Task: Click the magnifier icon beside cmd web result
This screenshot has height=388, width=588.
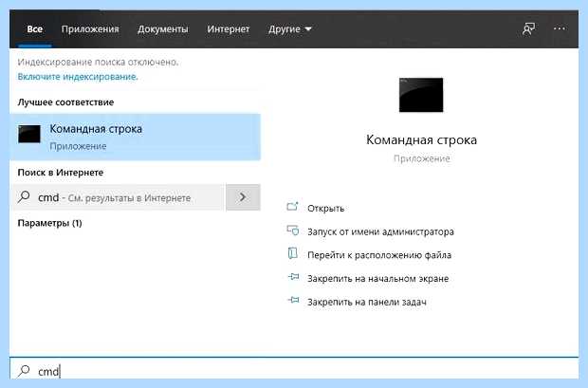Action: point(24,196)
